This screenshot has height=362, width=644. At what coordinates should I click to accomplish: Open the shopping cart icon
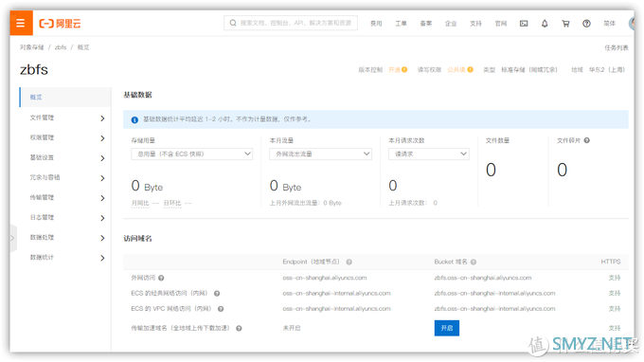565,24
